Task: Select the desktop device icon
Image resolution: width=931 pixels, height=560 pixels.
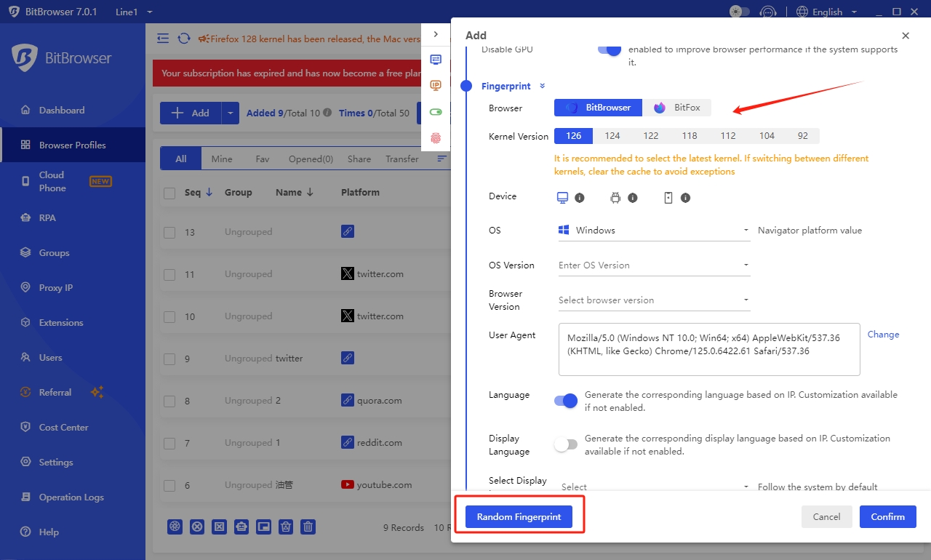Action: click(x=562, y=198)
